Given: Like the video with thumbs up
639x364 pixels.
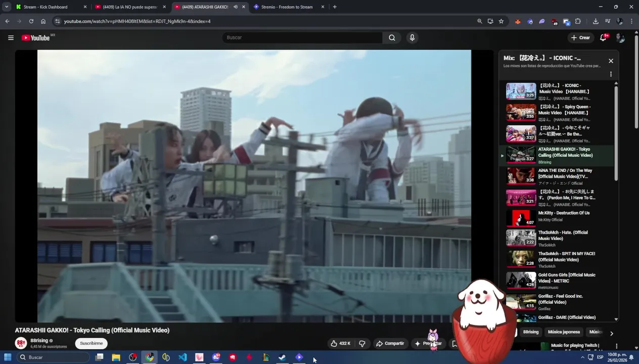Looking at the screenshot, I should coord(341,343).
